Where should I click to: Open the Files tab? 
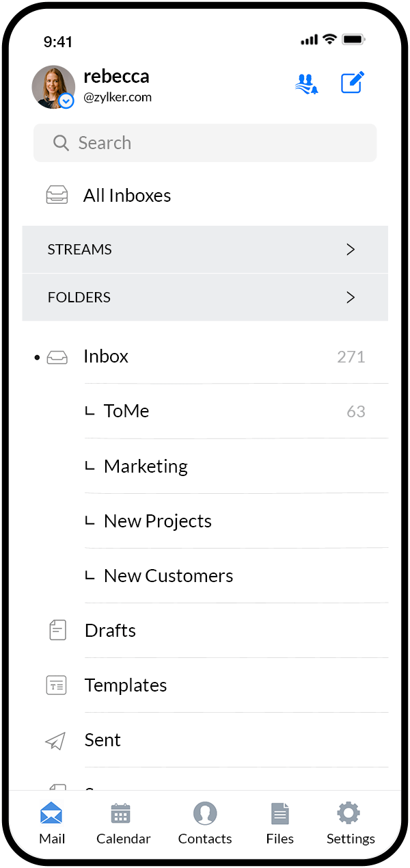pos(280,824)
